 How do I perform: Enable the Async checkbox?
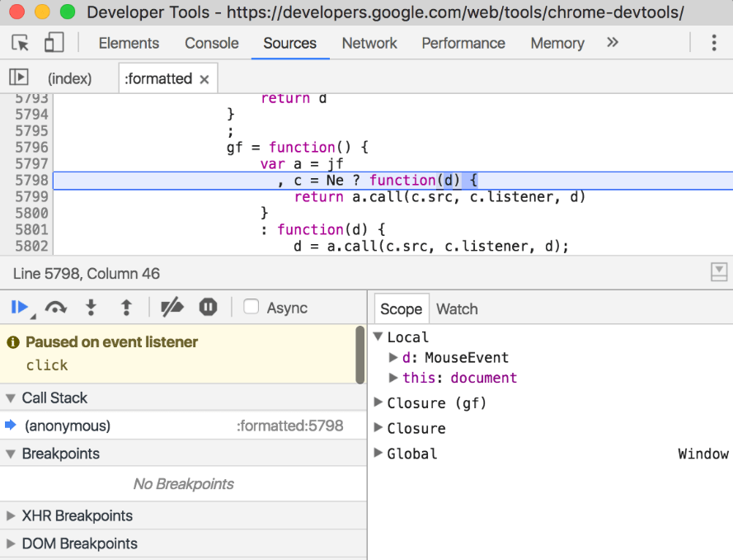click(251, 307)
